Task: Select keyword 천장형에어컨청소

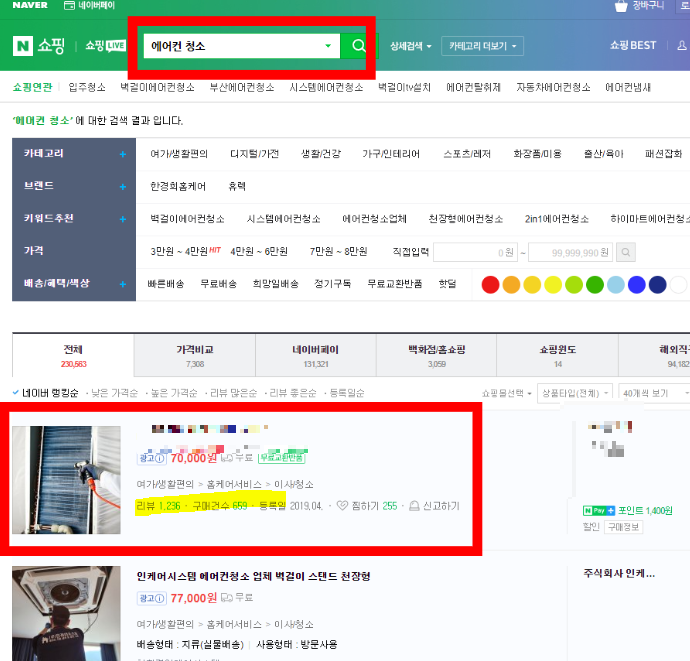Action: coord(466,219)
